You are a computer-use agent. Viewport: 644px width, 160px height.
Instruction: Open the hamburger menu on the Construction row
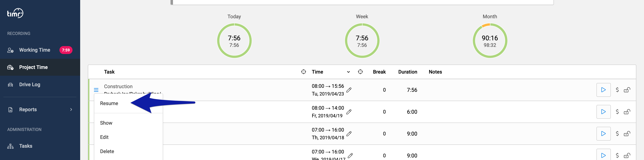(96, 90)
